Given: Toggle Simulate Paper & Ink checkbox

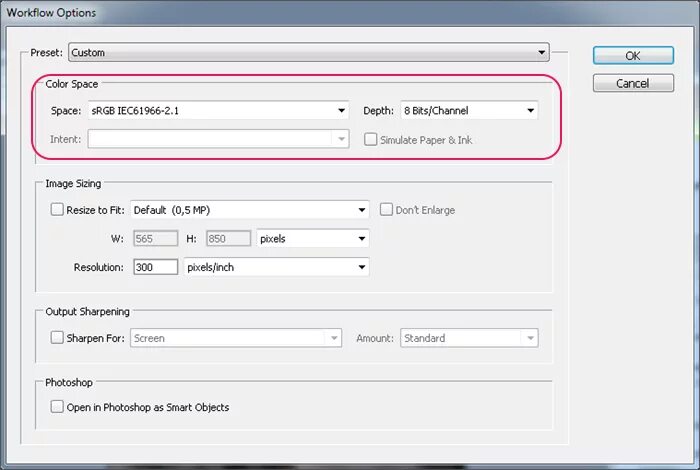Looking at the screenshot, I should (x=371, y=139).
